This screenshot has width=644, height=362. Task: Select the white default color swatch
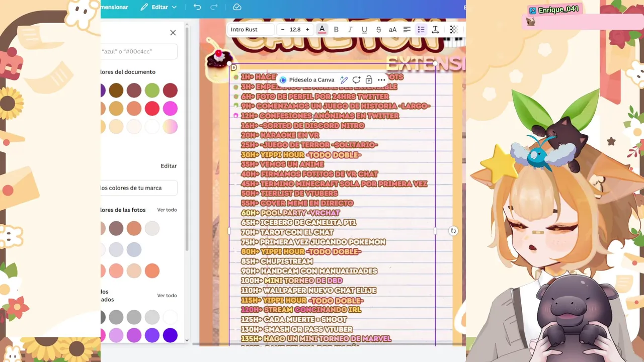[170, 317]
